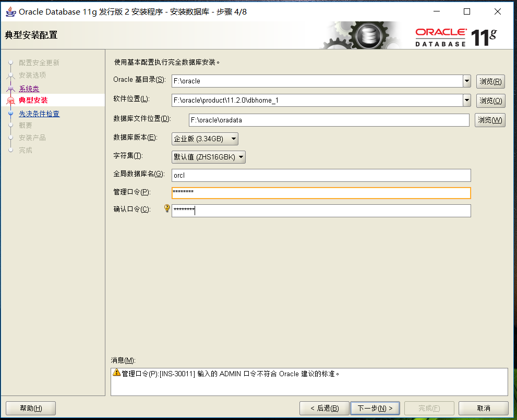Click the warning triangle icon in messages
Viewport: 517px width, 420px height.
tap(116, 373)
